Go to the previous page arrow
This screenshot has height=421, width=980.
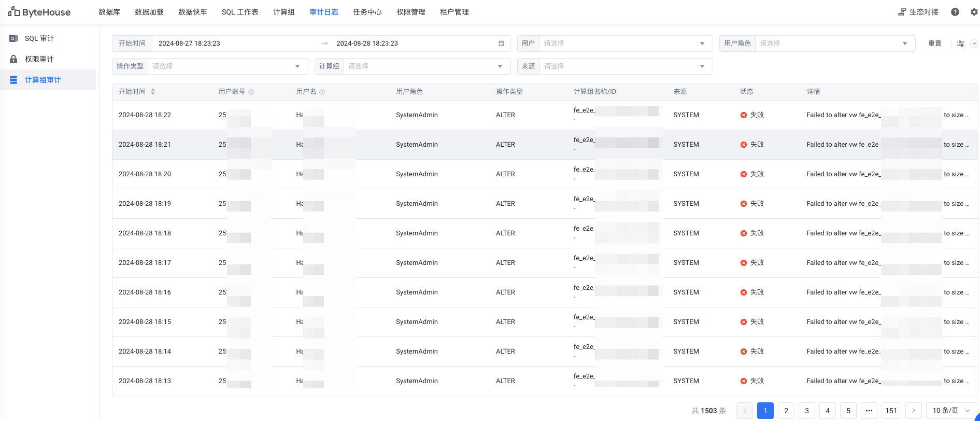(x=745, y=411)
